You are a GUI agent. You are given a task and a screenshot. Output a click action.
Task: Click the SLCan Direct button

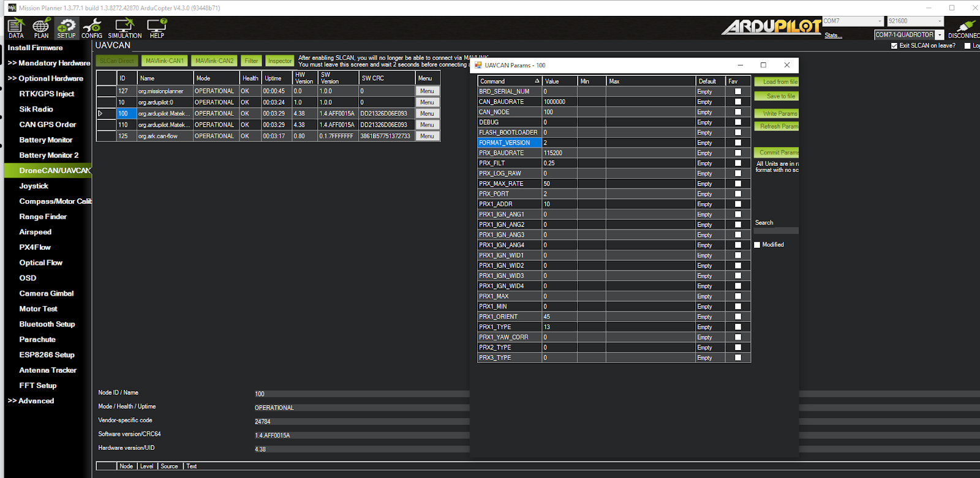(x=117, y=61)
